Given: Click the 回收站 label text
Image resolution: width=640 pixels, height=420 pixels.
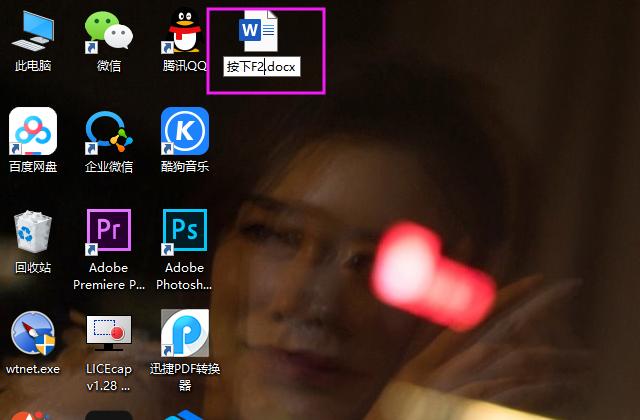Looking at the screenshot, I should tap(33, 267).
